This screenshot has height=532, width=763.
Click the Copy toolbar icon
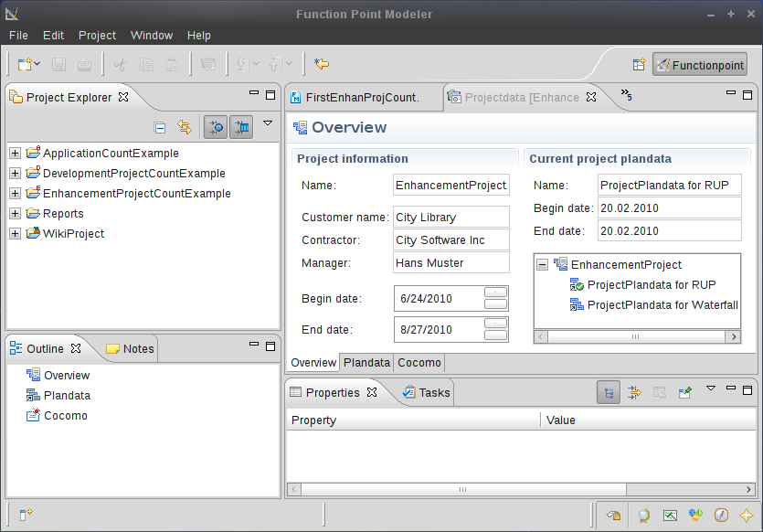coord(146,64)
